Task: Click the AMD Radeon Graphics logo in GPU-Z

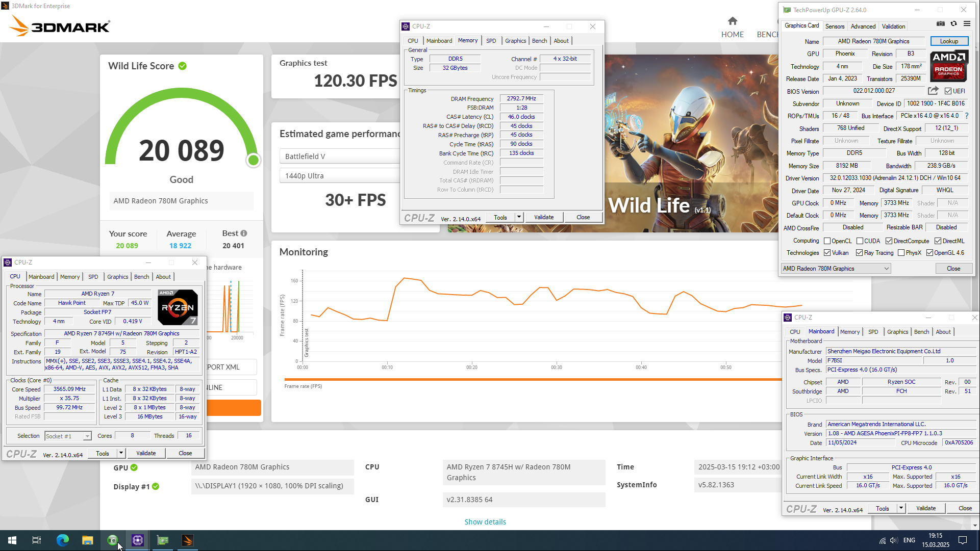Action: click(x=948, y=66)
